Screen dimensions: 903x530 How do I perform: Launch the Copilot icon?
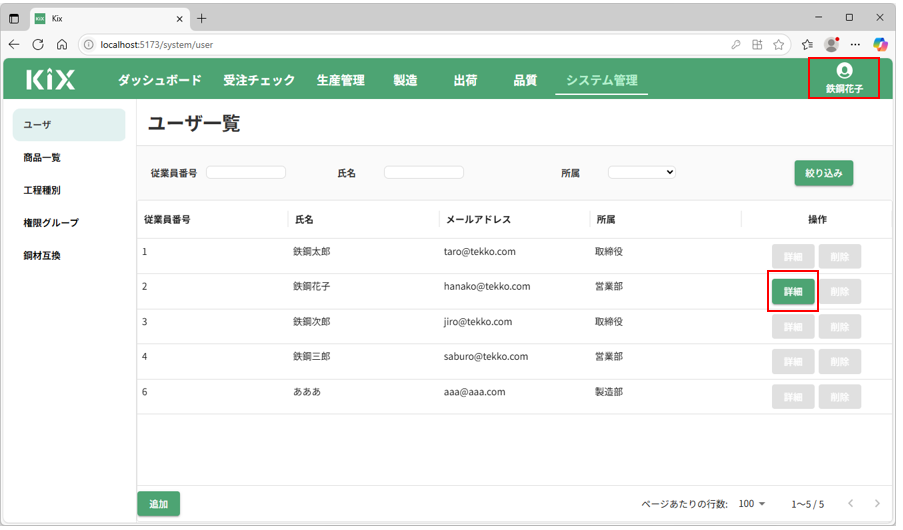pos(880,44)
